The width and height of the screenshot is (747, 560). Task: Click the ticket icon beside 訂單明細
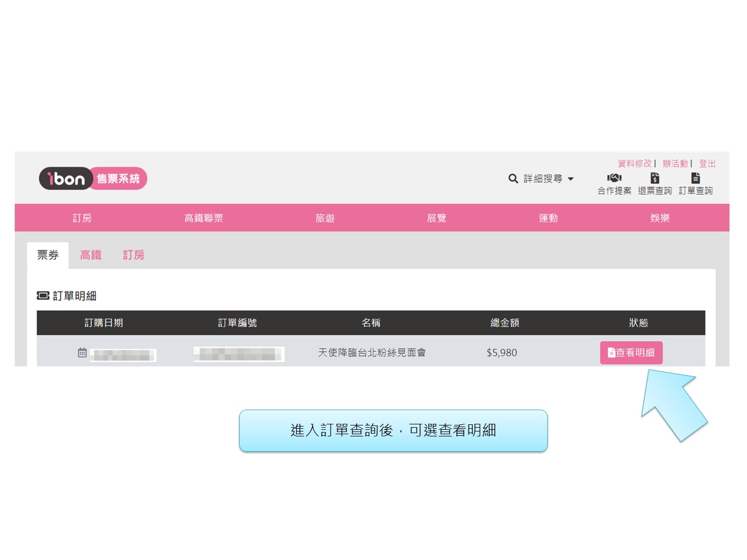coord(43,296)
